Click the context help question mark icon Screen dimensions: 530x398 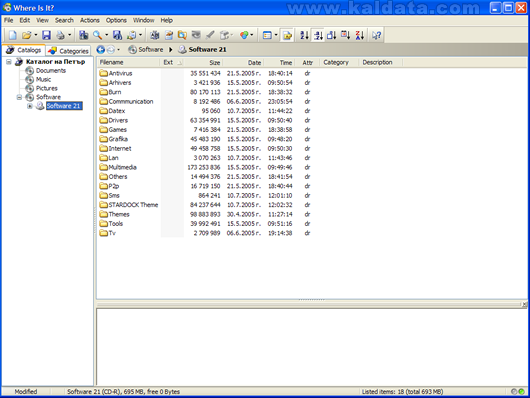click(376, 35)
